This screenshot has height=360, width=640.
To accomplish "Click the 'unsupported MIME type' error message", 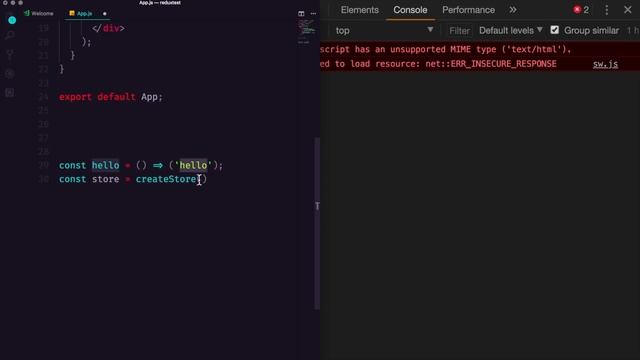I will point(445,49).
